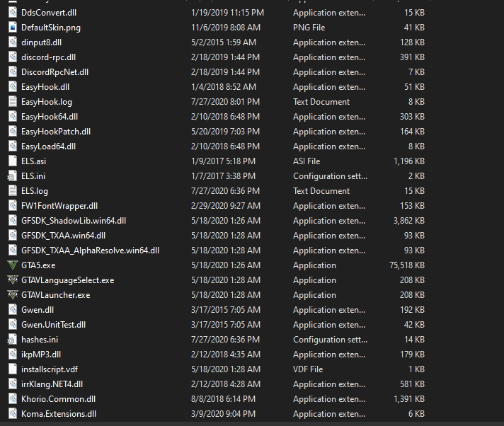Click the EasyHookPatch.dll file icon
504x426 pixels.
click(x=13, y=132)
